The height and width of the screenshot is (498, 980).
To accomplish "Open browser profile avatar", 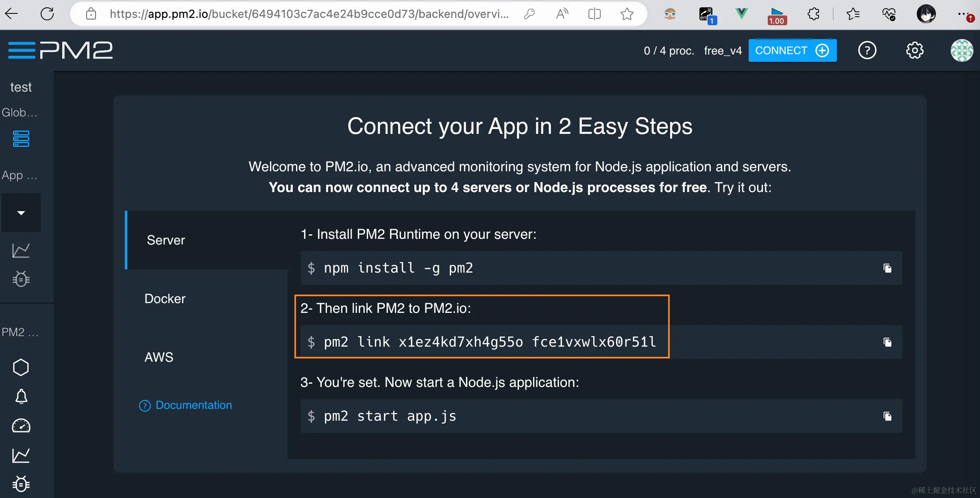I will (x=926, y=14).
